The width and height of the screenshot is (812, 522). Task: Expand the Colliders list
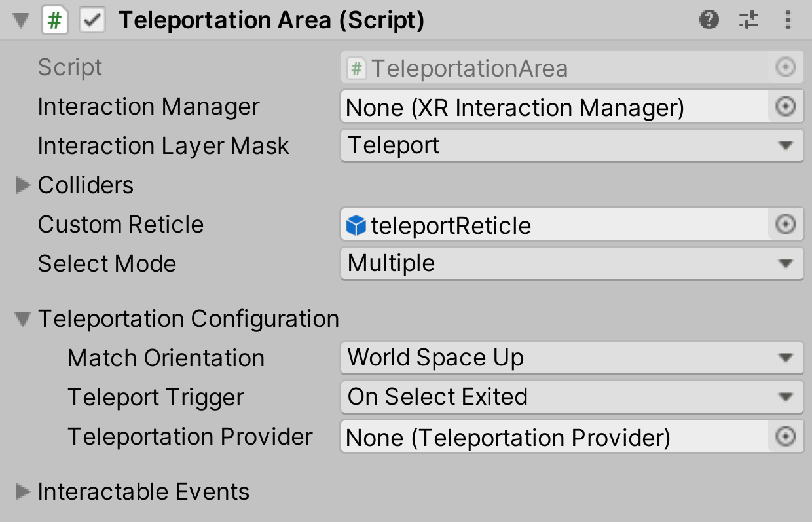[x=22, y=185]
